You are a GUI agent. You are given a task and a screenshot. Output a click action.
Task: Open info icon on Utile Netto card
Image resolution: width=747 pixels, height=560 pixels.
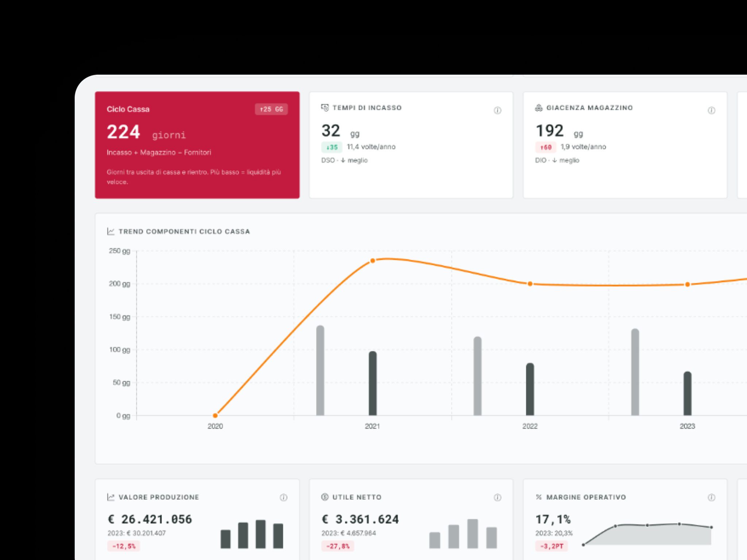point(497,497)
